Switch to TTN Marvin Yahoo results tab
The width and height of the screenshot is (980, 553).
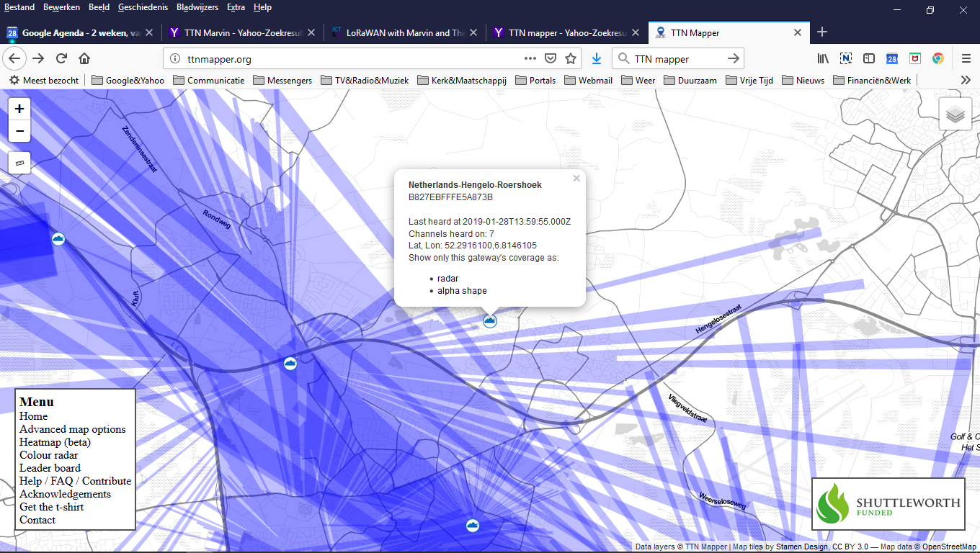(x=243, y=32)
